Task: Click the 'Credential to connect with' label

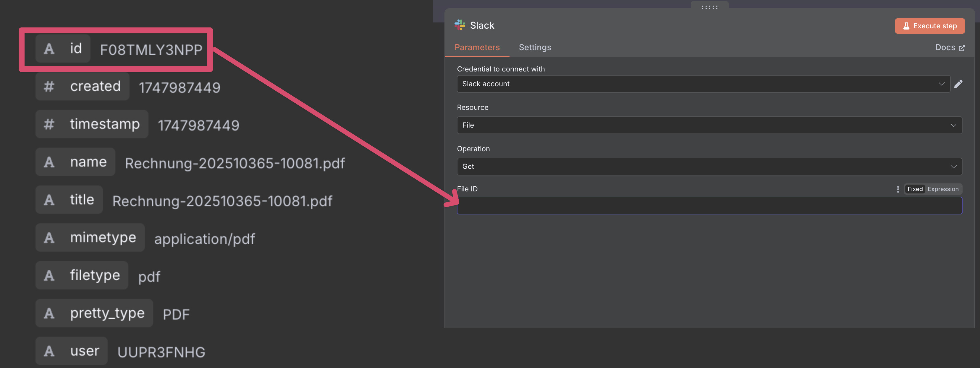Action: [x=501, y=69]
